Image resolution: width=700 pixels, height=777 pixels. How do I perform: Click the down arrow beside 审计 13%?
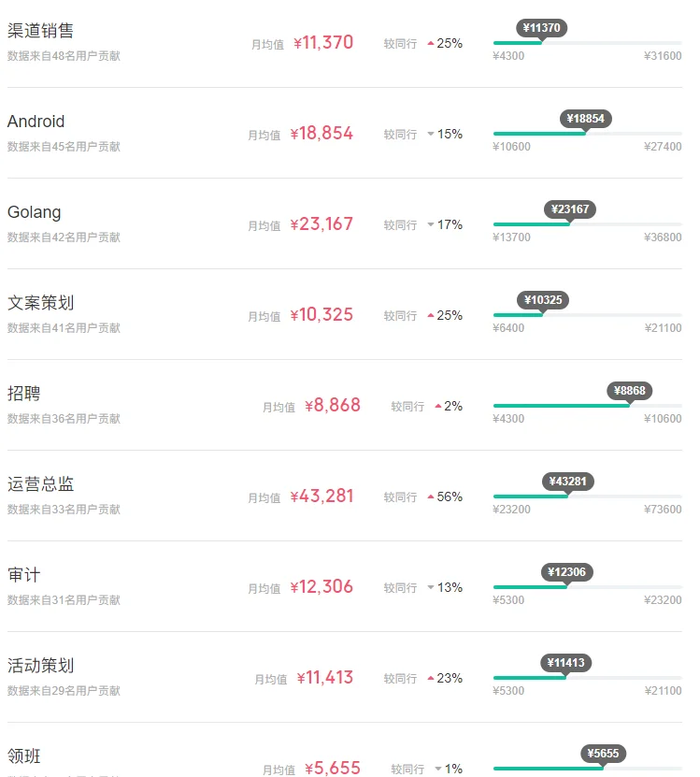[431, 587]
